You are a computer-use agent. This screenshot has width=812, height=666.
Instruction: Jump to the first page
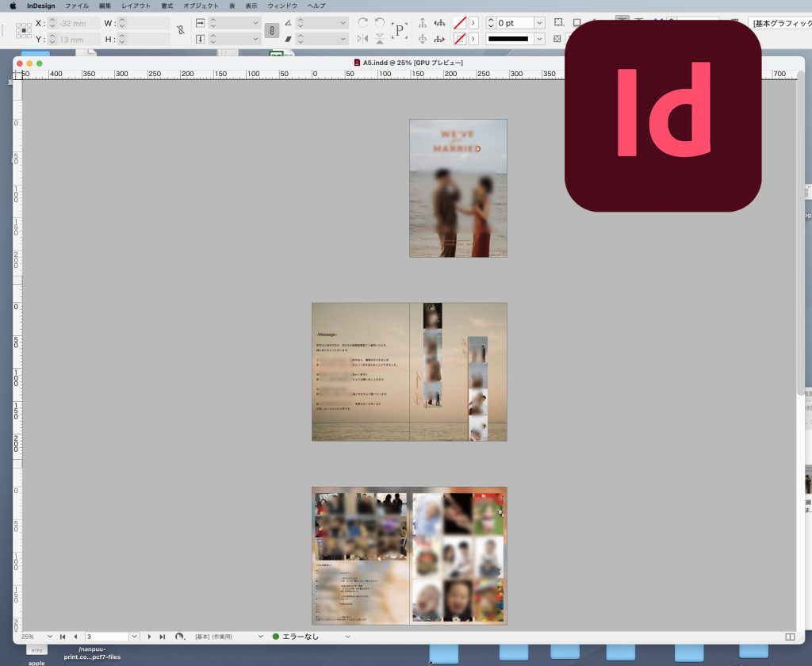pyautogui.click(x=63, y=637)
